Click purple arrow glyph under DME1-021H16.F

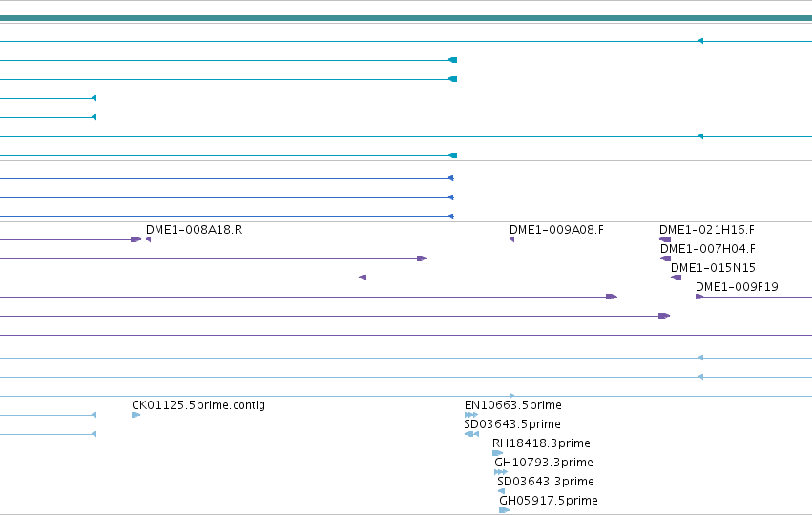665,239
